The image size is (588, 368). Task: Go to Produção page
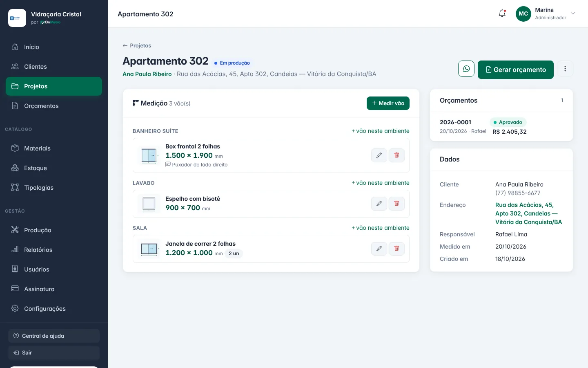click(54, 230)
